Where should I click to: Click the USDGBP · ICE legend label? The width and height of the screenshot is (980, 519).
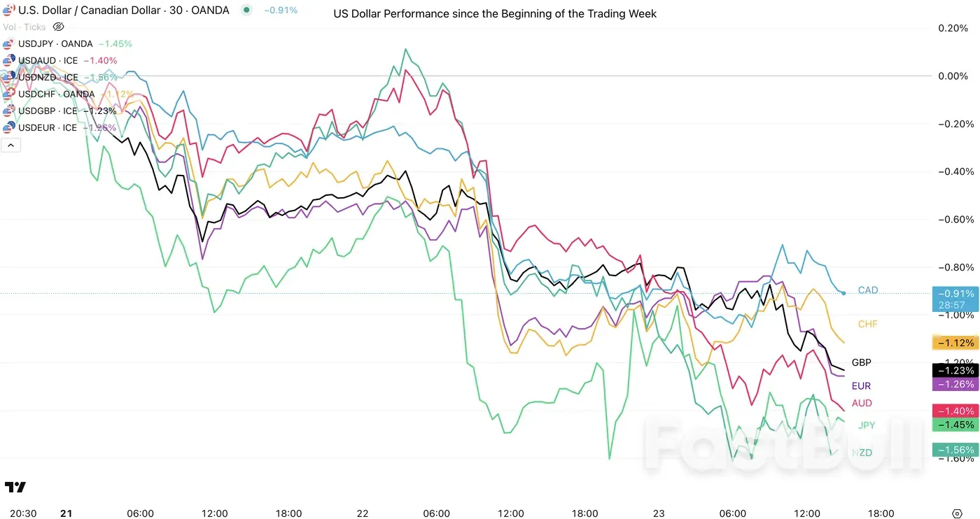[48, 111]
